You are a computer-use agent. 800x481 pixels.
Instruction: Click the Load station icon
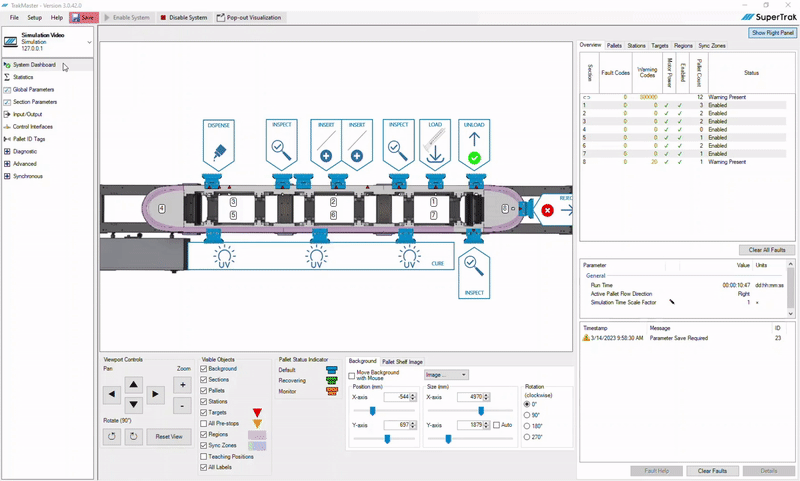[435, 146]
